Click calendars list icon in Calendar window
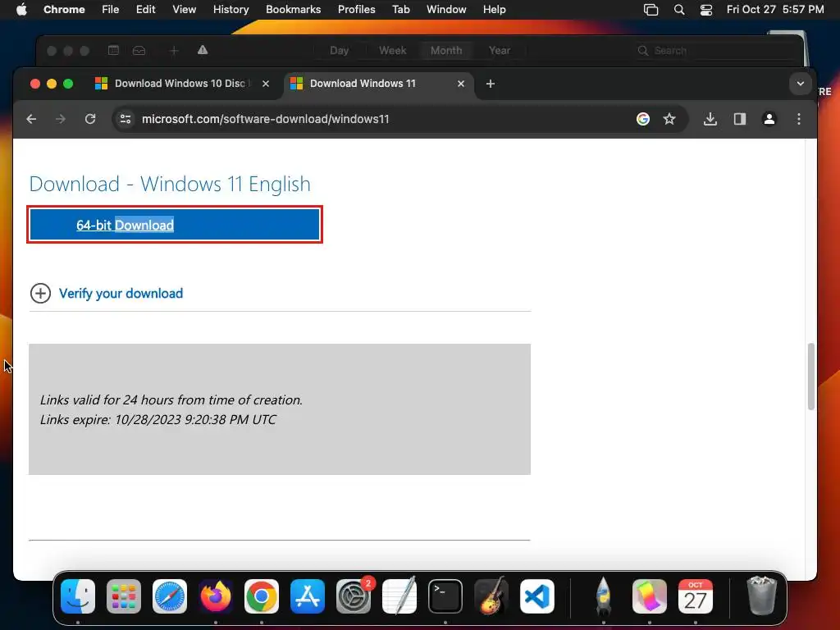 pyautogui.click(x=113, y=50)
